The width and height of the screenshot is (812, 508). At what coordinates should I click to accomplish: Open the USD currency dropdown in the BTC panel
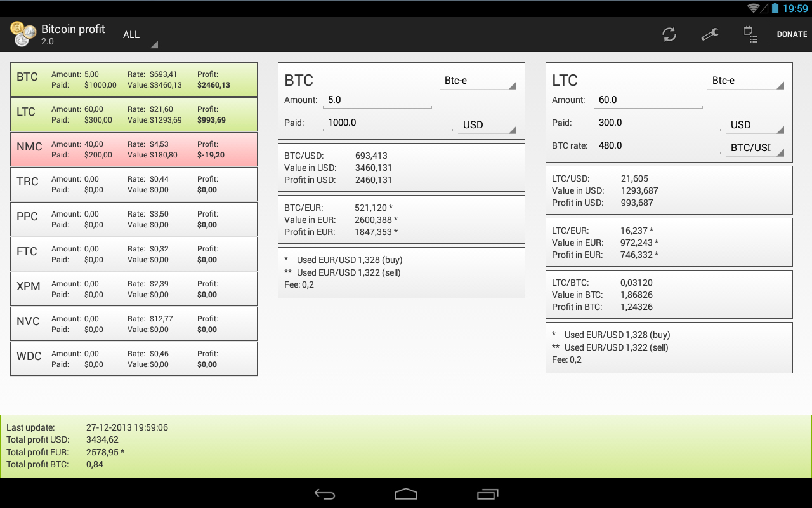487,124
